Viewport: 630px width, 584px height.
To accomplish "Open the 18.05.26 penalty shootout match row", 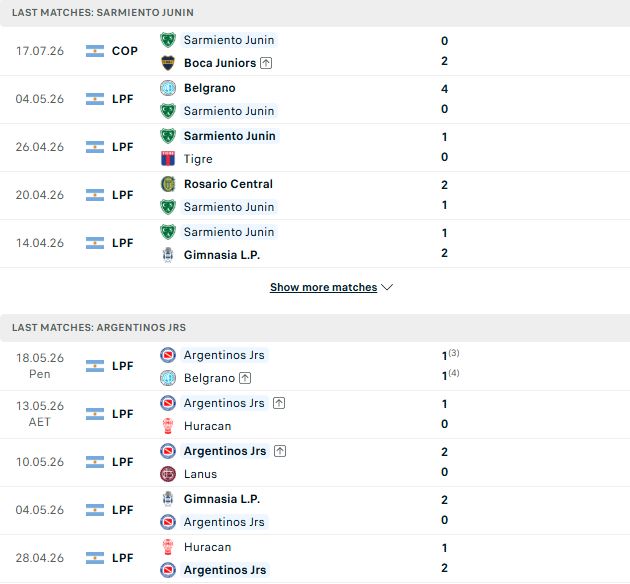I will [315, 366].
